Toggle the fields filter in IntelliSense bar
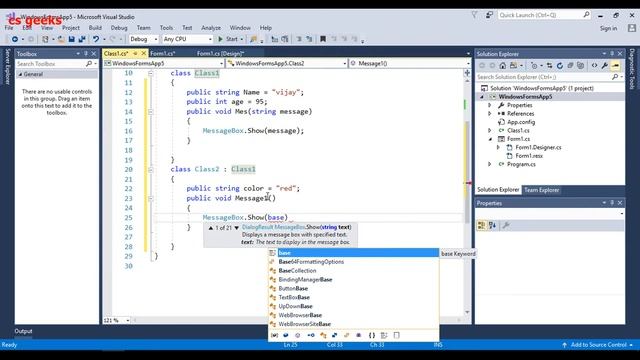 pos(286,336)
